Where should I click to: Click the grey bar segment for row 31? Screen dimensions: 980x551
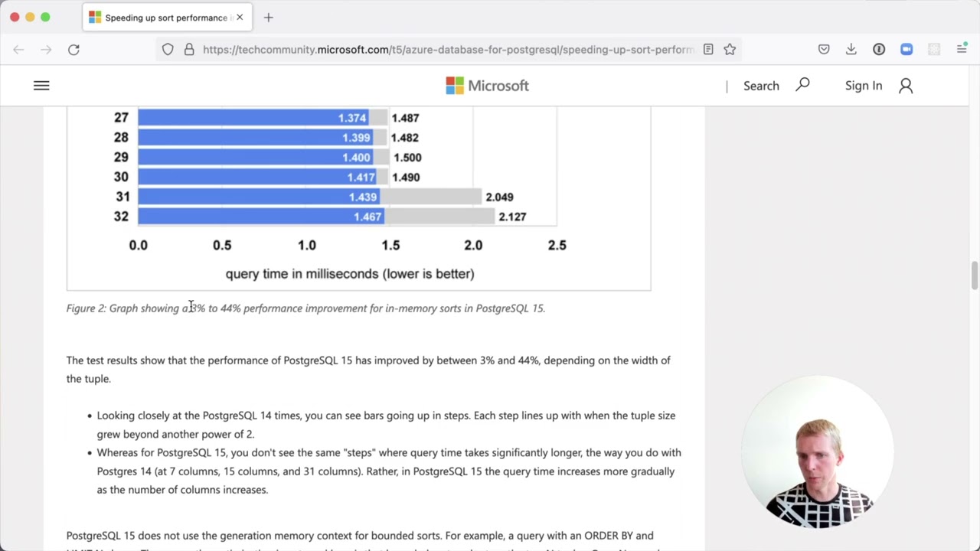point(430,197)
